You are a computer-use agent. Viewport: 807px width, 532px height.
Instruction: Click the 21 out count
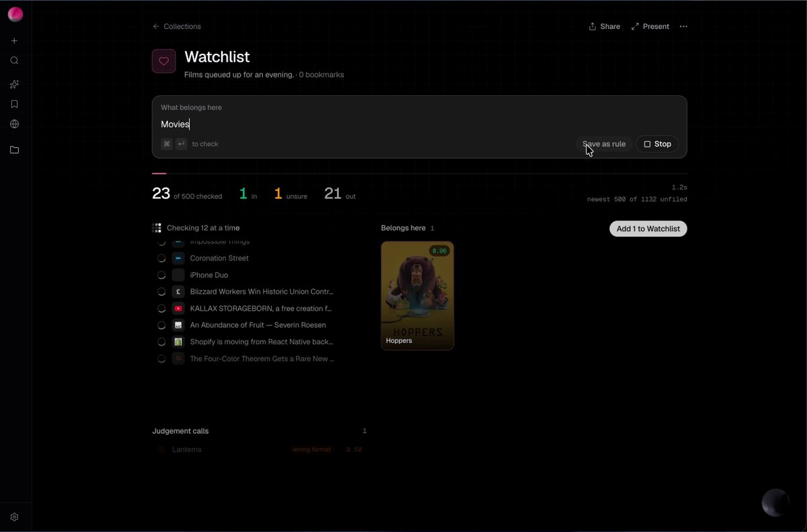click(x=340, y=194)
